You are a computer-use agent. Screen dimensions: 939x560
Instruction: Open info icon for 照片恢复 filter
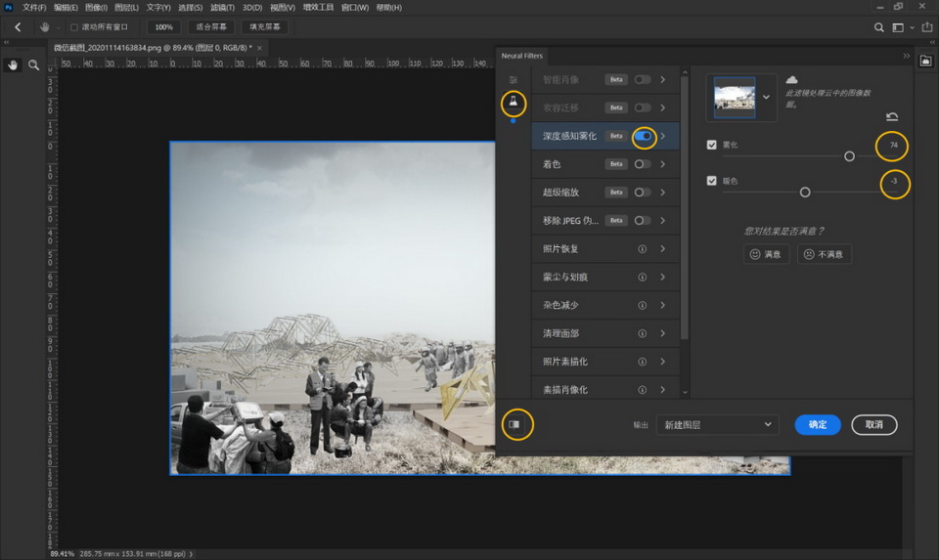pos(642,249)
